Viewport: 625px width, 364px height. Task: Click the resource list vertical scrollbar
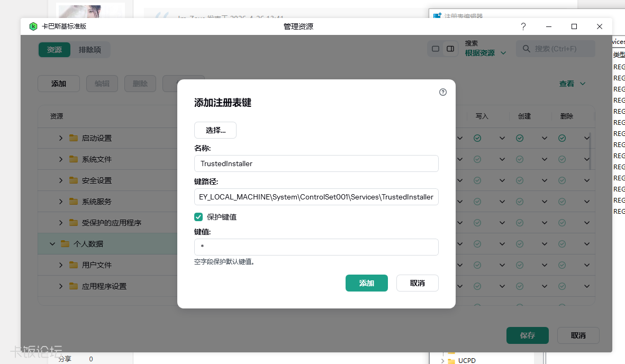[590, 151]
